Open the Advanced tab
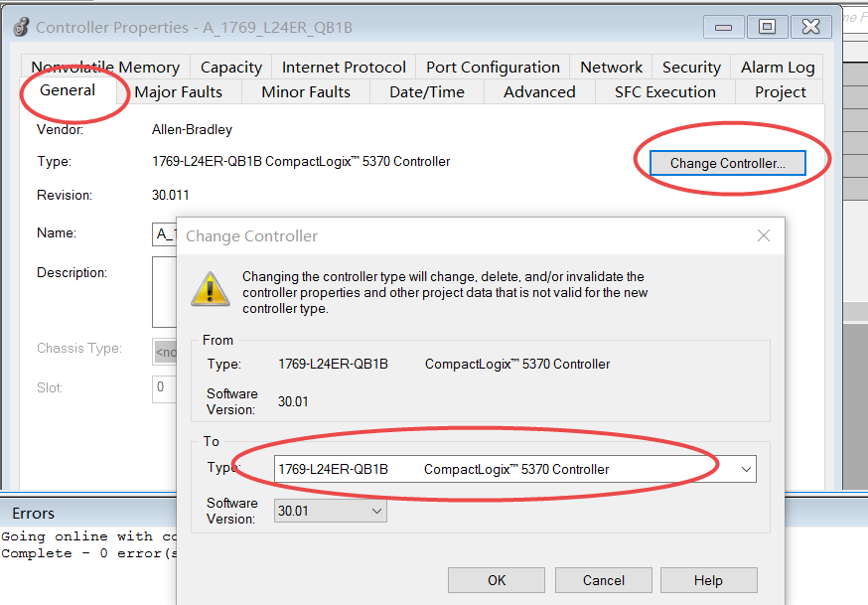 click(539, 91)
